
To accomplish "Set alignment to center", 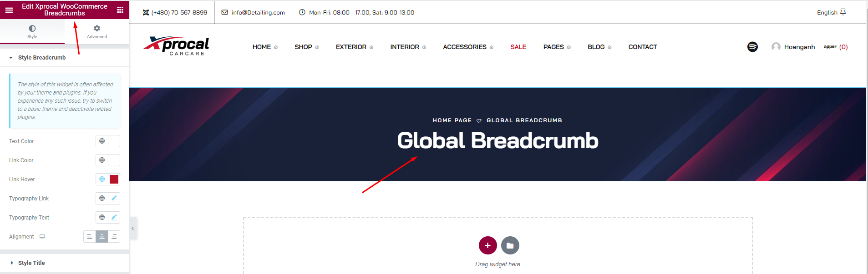I will [102, 237].
